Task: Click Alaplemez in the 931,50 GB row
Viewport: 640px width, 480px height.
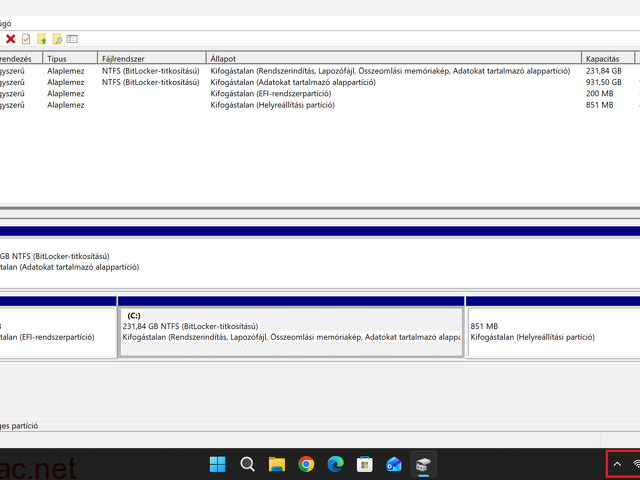Action: 66,82
